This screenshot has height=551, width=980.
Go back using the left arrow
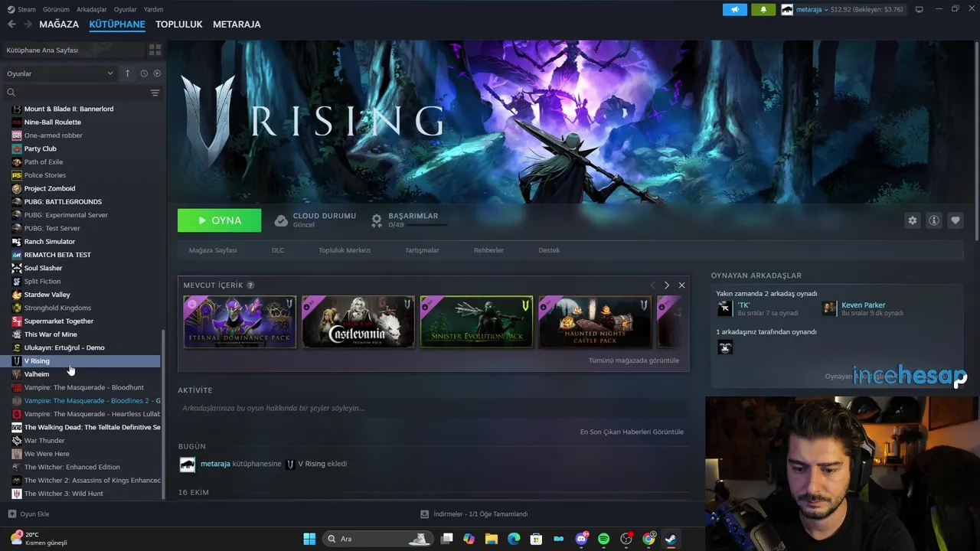pos(11,24)
